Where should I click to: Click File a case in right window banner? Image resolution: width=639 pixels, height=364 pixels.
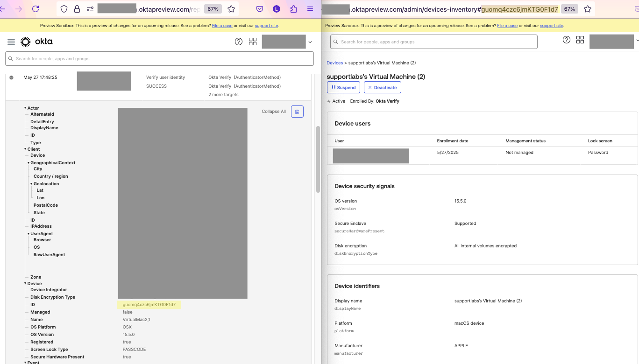point(507,26)
